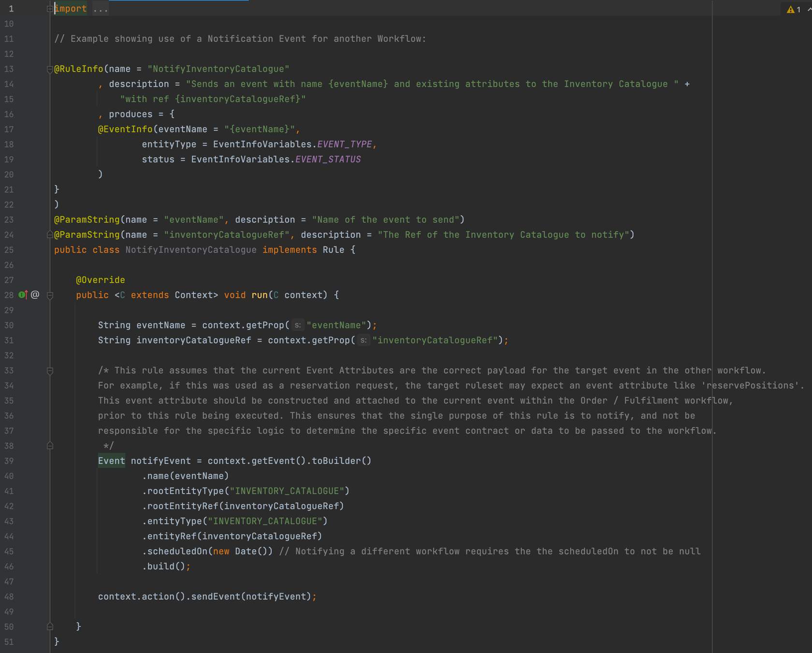The image size is (812, 653).
Task: Click the @ParamString fold marker on line 24
Action: pos(50,235)
